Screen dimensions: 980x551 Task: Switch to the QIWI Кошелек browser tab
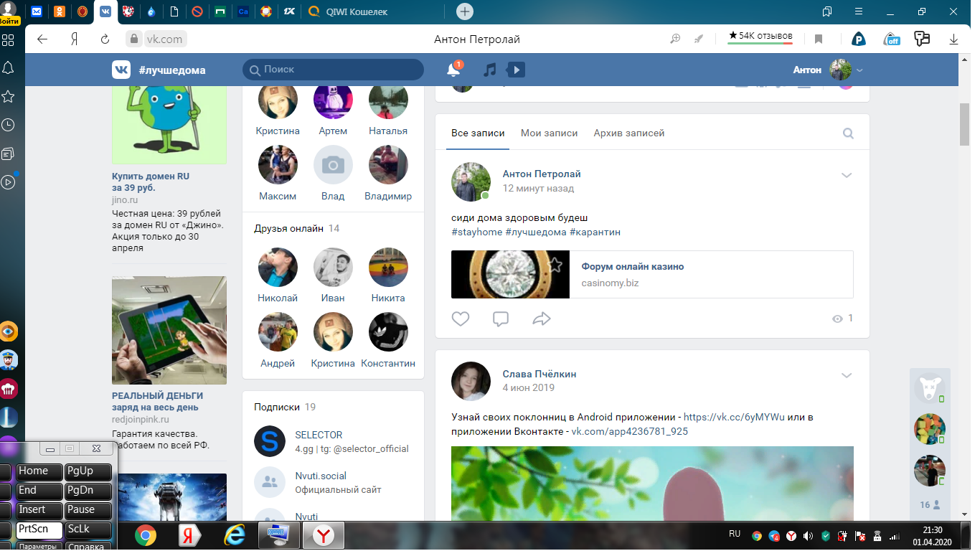coord(374,11)
